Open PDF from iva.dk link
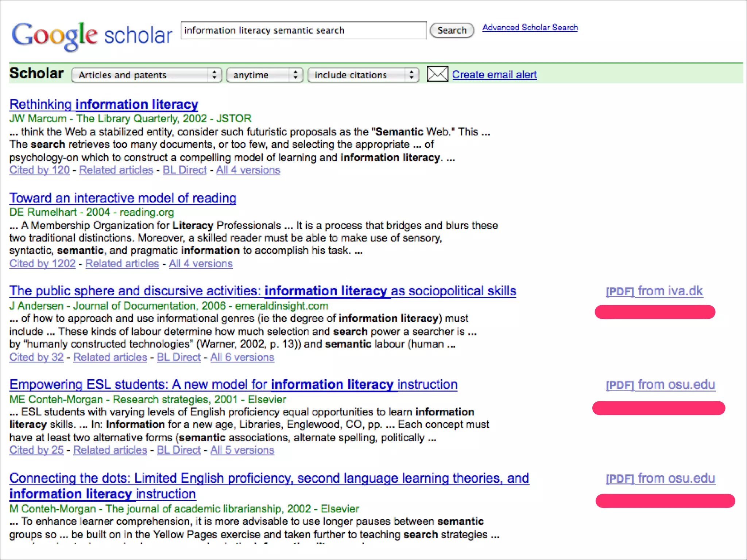Image resolution: width=747 pixels, height=560 pixels. (654, 291)
